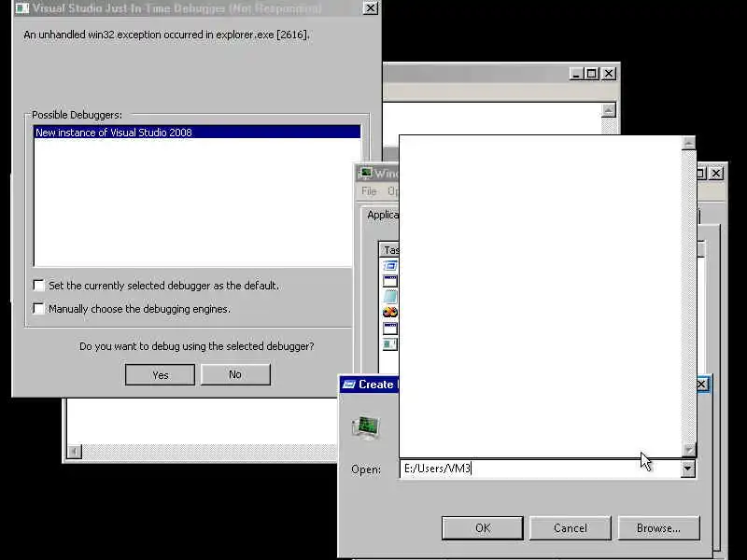The width and height of the screenshot is (747, 560).
Task: Click the Create New Task dialog title icon
Action: [x=348, y=385]
